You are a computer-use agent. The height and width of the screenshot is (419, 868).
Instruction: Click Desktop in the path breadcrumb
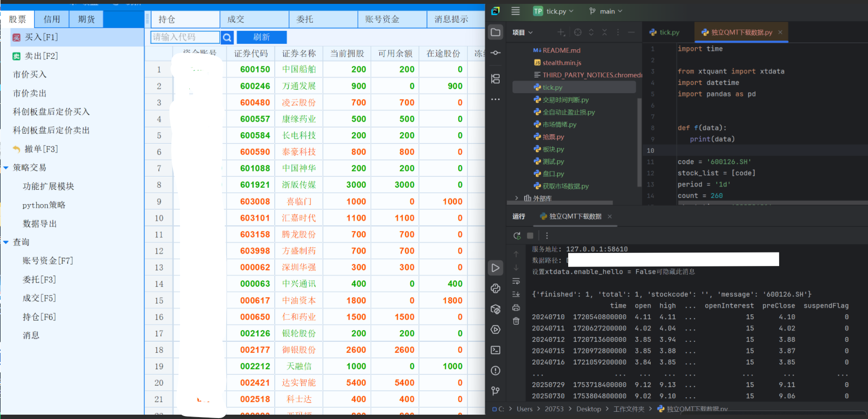[x=588, y=409]
